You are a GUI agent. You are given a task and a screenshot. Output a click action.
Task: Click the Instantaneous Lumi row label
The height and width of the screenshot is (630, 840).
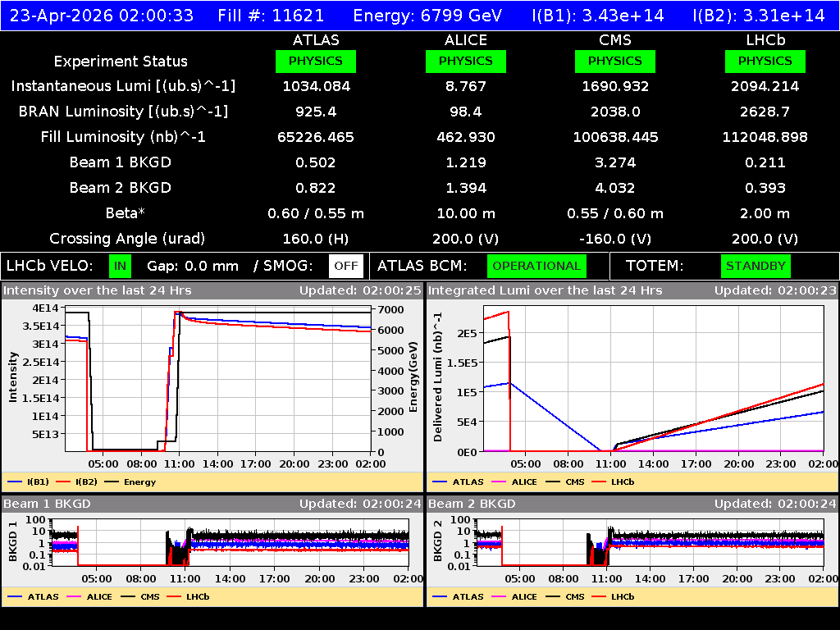click(x=123, y=86)
